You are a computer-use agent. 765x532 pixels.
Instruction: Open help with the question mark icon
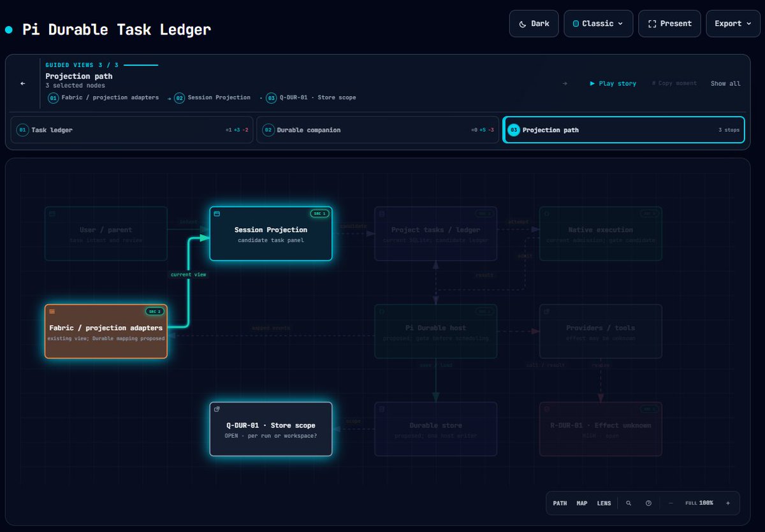tap(648, 503)
